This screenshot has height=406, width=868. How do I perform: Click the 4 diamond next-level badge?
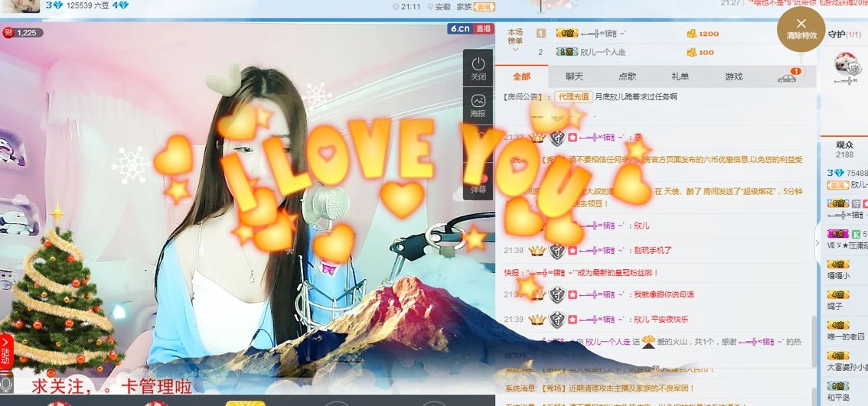(x=120, y=5)
